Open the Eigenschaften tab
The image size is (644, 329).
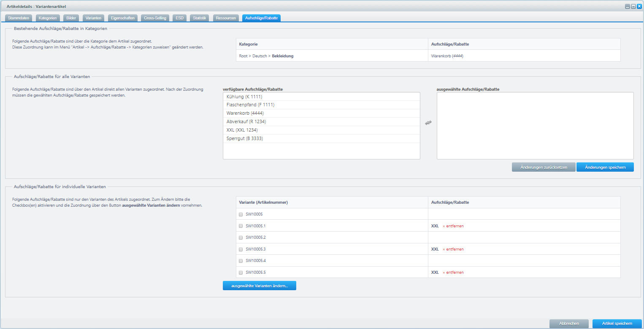point(122,18)
